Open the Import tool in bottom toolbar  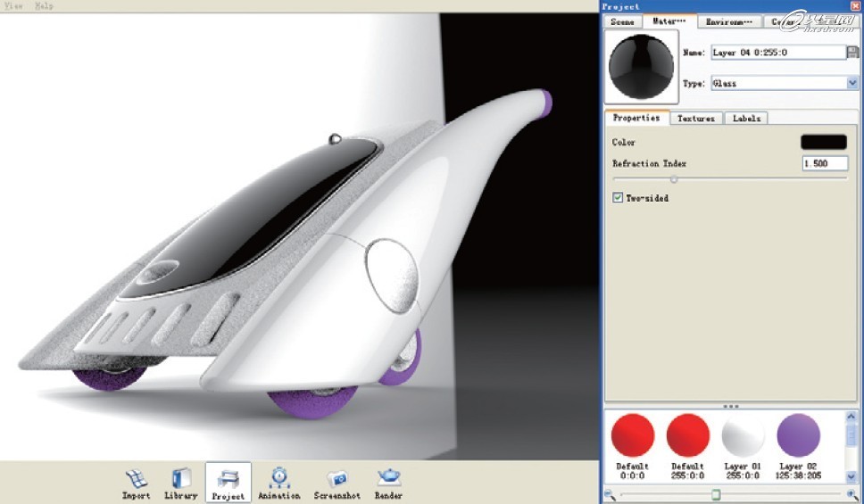pyautogui.click(x=136, y=482)
